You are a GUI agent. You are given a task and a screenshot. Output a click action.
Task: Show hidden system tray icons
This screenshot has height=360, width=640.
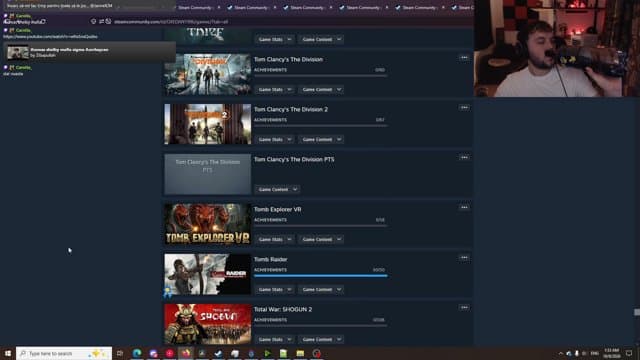point(561,353)
